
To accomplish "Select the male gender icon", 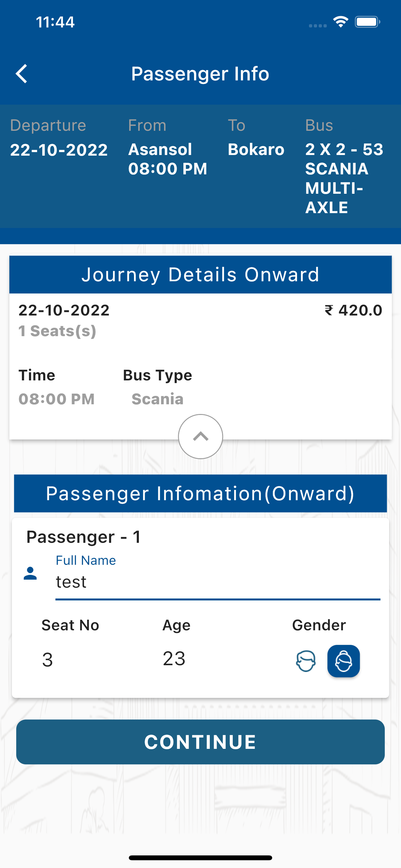I will (306, 661).
